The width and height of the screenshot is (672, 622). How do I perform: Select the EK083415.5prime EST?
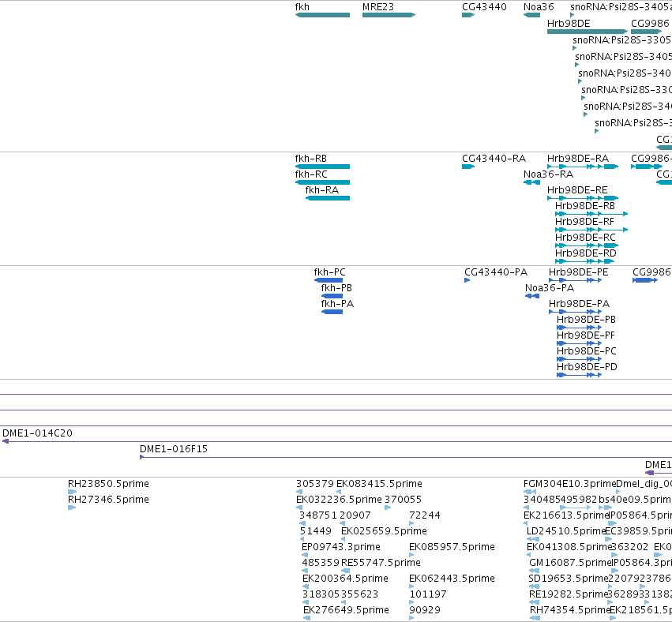(x=339, y=492)
